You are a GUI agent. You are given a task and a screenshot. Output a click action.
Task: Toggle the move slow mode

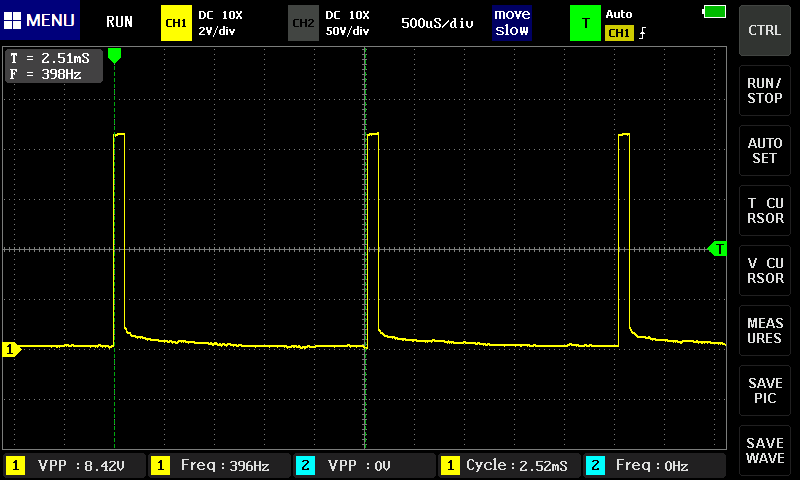click(512, 22)
